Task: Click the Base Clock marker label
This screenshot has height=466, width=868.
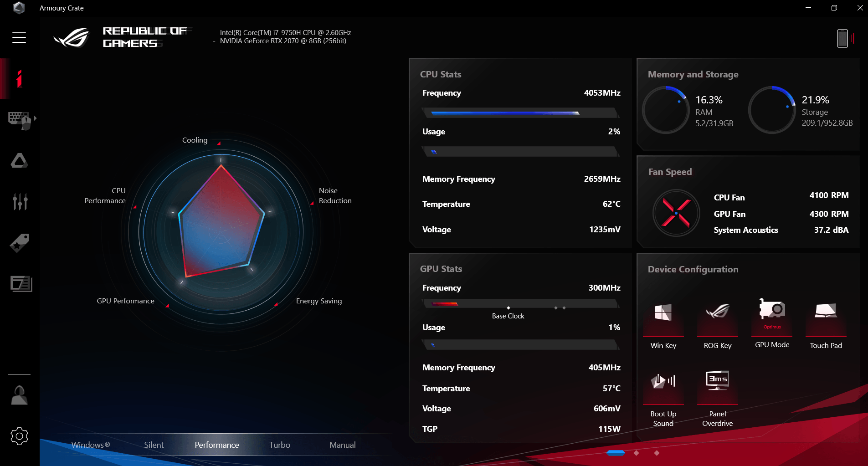Action: coord(508,316)
